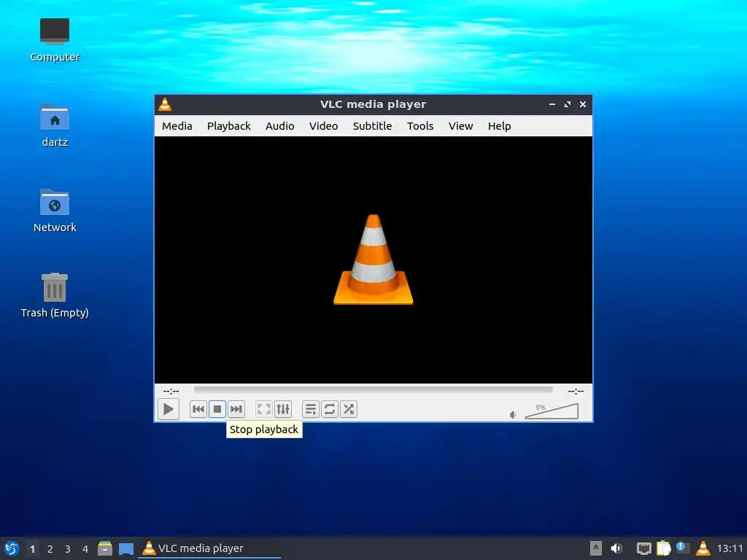Maximize the VLC window
747x560 pixels.
coord(568,104)
